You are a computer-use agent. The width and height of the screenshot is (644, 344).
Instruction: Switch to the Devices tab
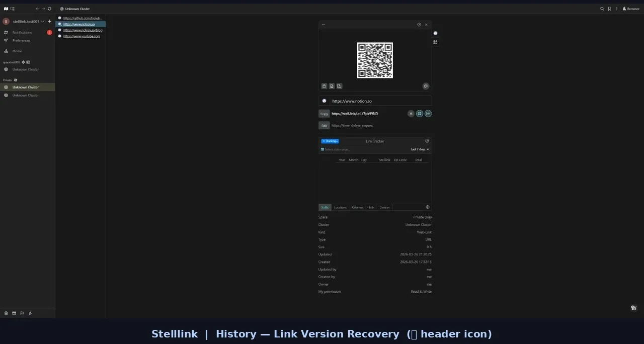pyautogui.click(x=384, y=207)
